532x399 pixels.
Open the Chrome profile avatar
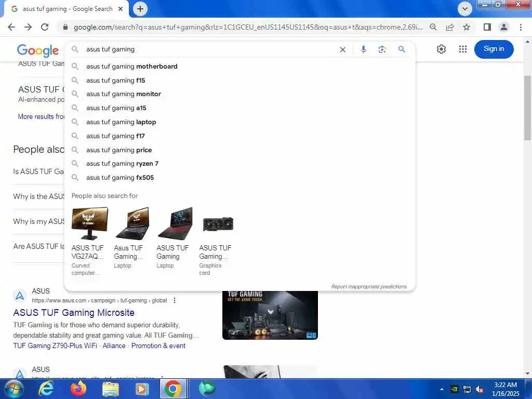(504, 27)
